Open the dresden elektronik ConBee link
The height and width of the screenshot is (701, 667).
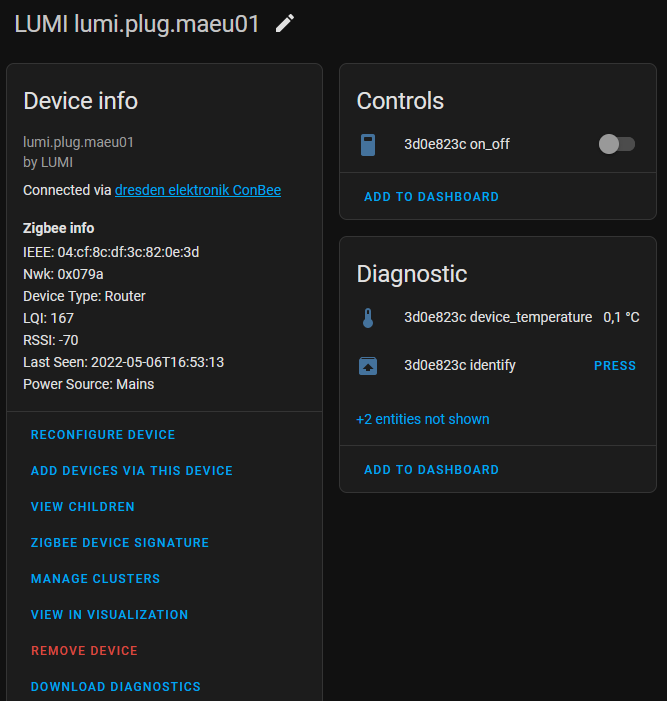[198, 190]
